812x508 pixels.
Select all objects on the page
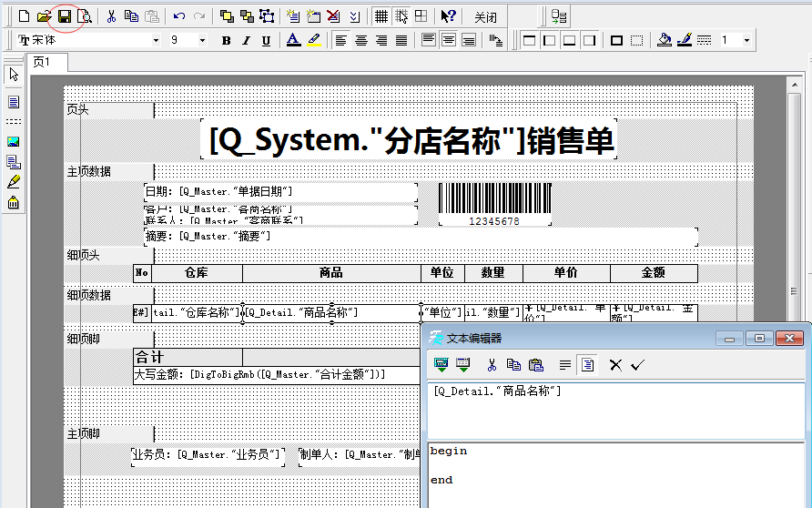point(267,16)
